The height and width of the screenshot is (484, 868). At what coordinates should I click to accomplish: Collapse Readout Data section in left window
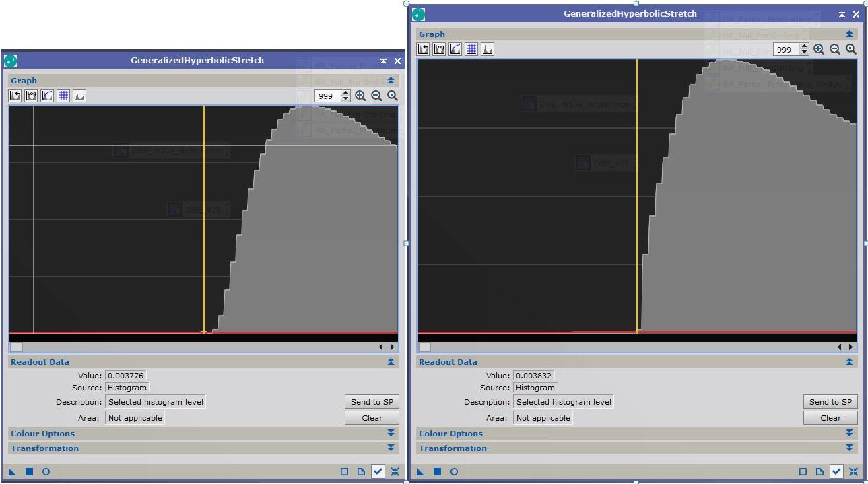click(x=391, y=362)
